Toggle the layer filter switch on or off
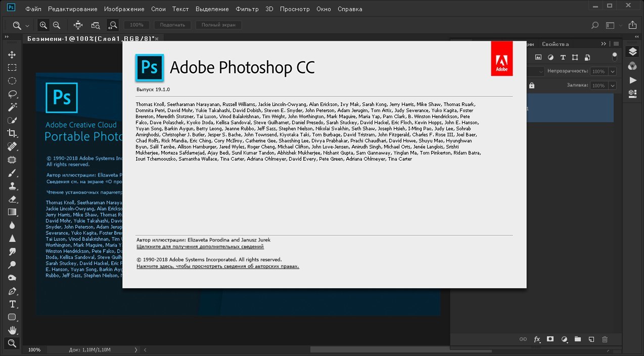 (615, 57)
